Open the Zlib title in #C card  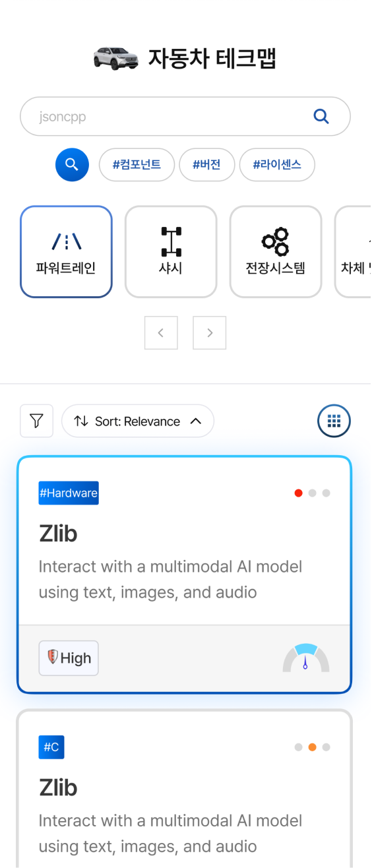coord(58,788)
